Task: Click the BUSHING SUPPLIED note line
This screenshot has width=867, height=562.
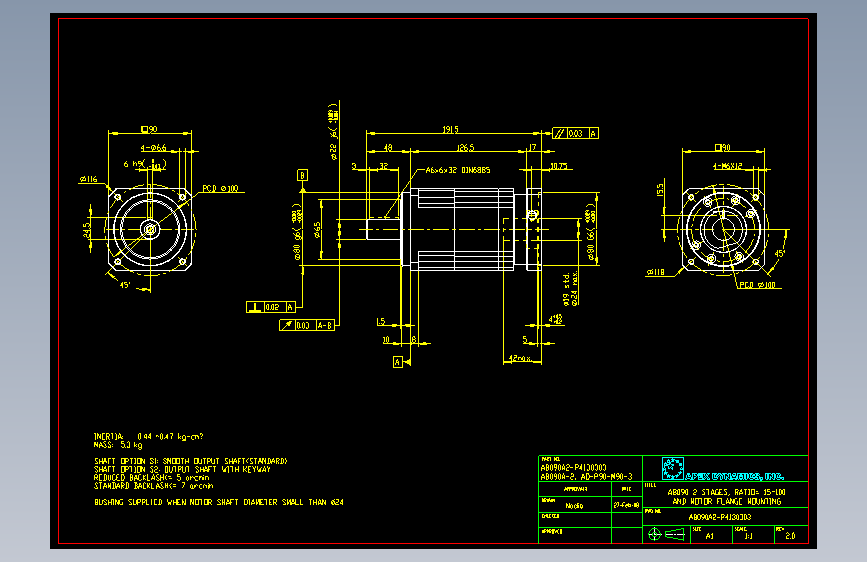Action: [219, 502]
